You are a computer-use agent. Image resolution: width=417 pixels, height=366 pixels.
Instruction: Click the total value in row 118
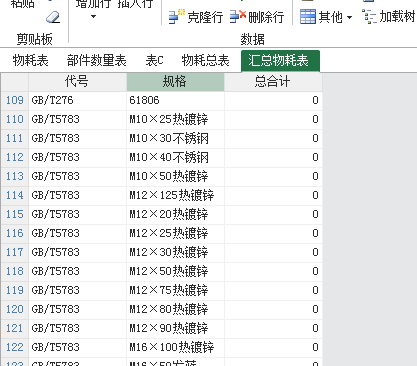pyautogui.click(x=273, y=271)
